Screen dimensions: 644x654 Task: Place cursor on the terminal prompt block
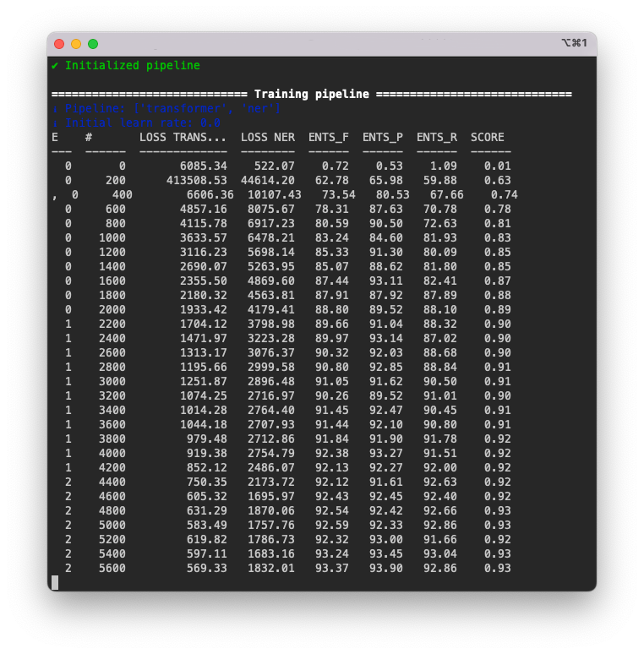point(55,582)
